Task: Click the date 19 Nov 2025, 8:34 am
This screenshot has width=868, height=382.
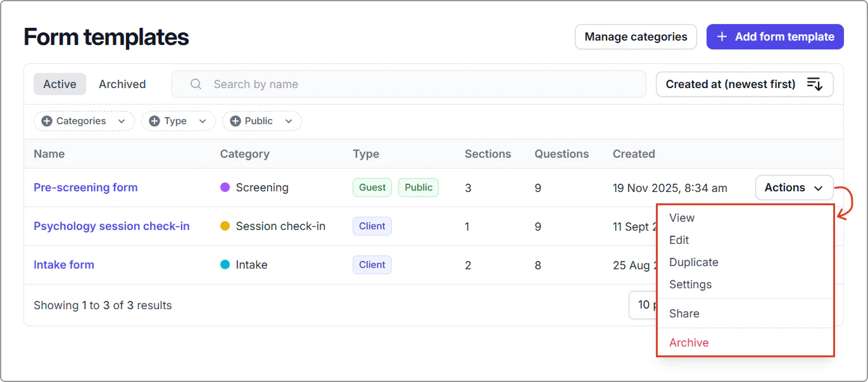Action: click(x=670, y=188)
